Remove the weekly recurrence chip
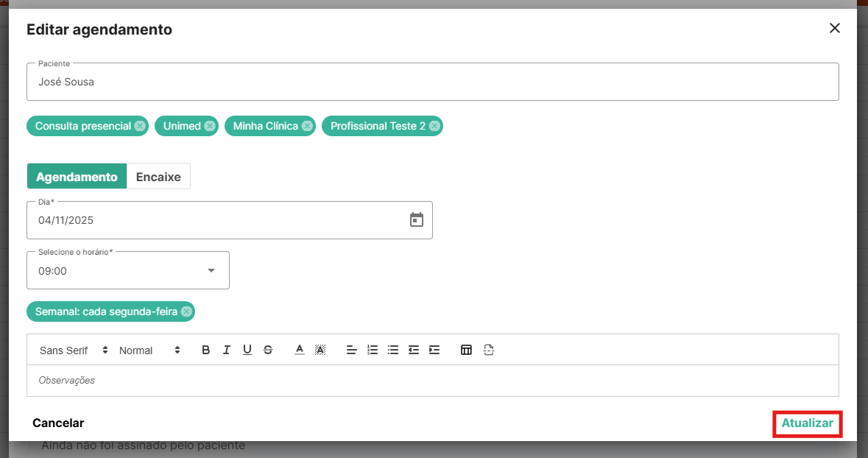Screen dimensions: 868x458 186,311
